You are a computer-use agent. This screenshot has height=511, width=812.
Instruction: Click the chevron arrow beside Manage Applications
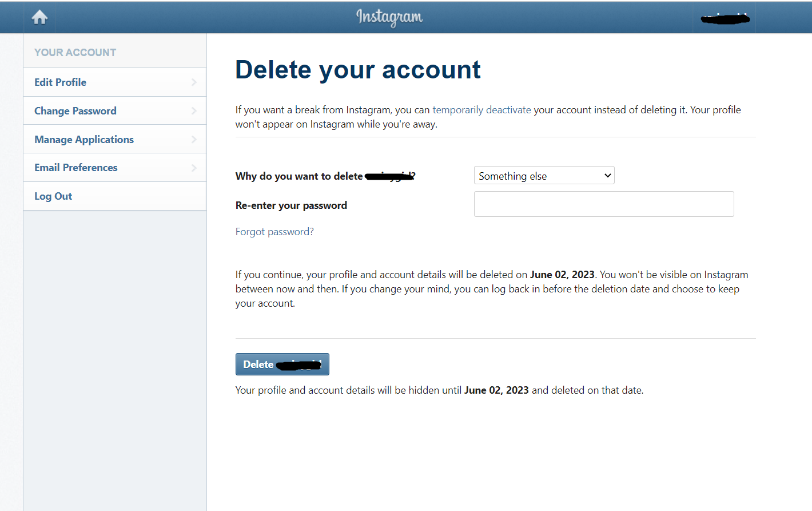click(194, 140)
